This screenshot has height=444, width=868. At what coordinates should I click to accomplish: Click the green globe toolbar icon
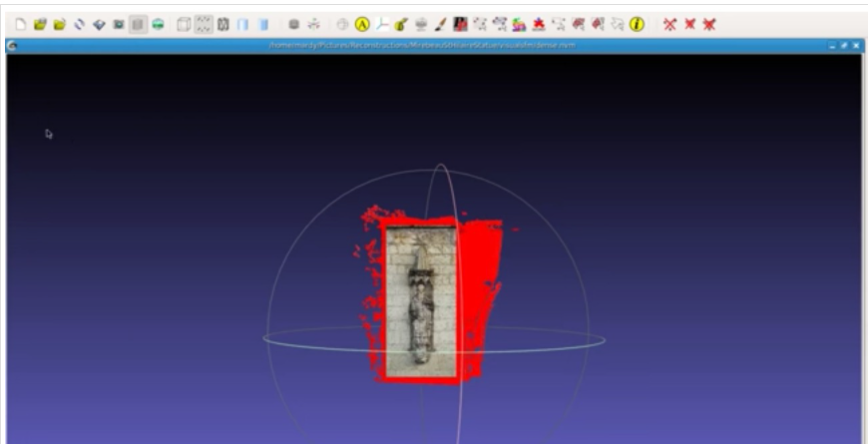pyautogui.click(x=158, y=24)
